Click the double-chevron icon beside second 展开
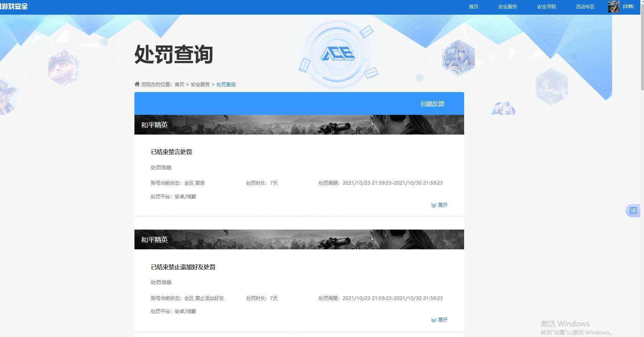This screenshot has height=337, width=644. point(433,320)
